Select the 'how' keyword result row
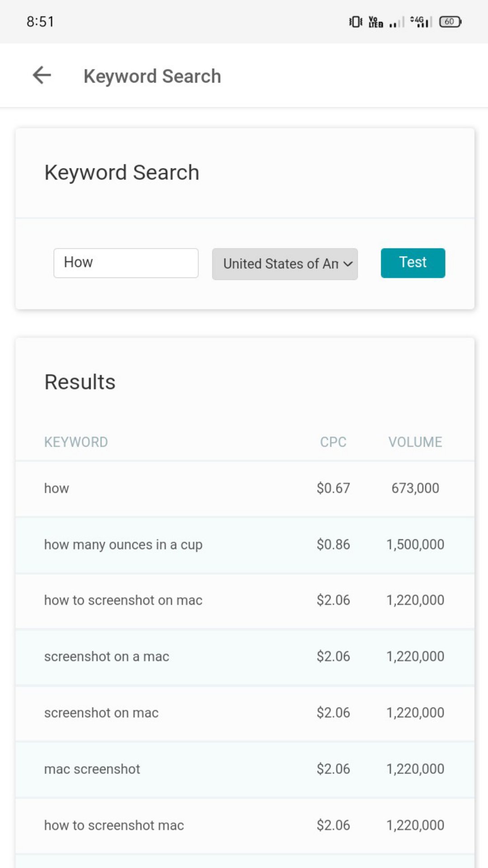488x868 pixels. (56, 488)
